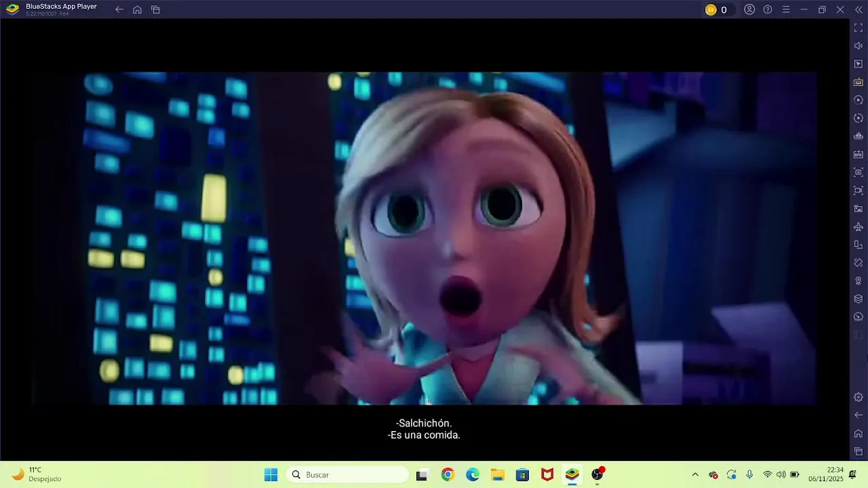Screen dimensions: 868x488
Task: Open the multi-instance layers icon in sidebar
Action: [x=859, y=299]
